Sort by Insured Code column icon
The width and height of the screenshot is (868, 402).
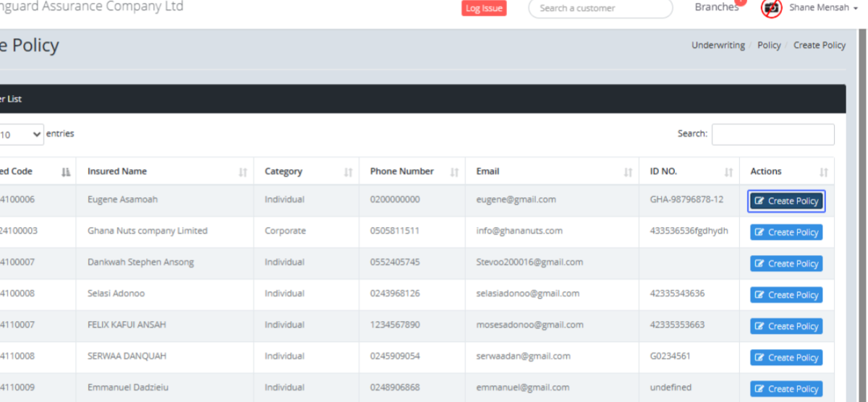click(x=66, y=172)
